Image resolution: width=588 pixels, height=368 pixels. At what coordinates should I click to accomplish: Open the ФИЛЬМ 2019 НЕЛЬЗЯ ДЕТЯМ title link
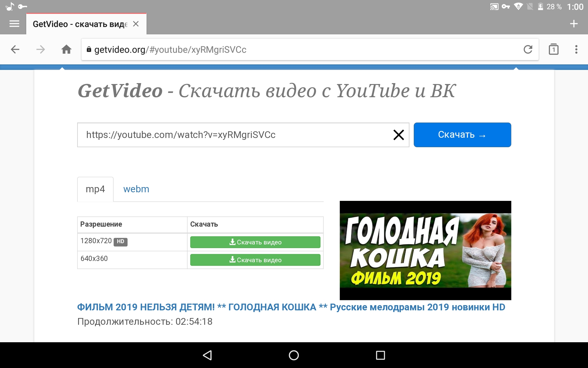(x=291, y=307)
